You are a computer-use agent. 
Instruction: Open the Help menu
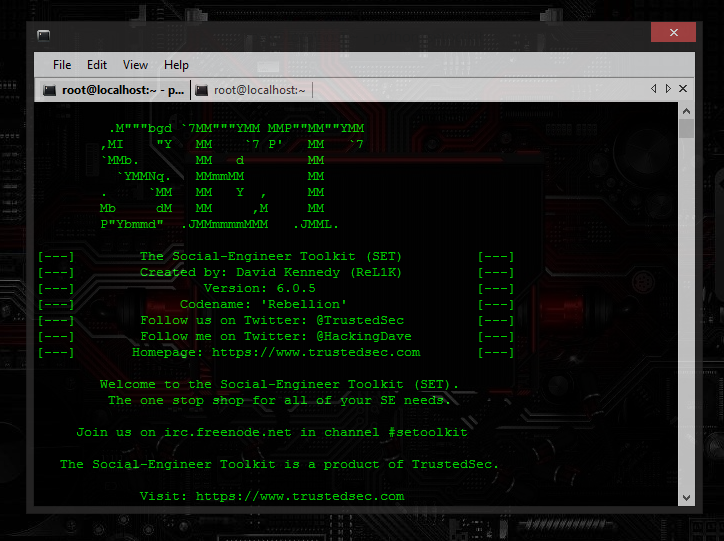point(176,65)
